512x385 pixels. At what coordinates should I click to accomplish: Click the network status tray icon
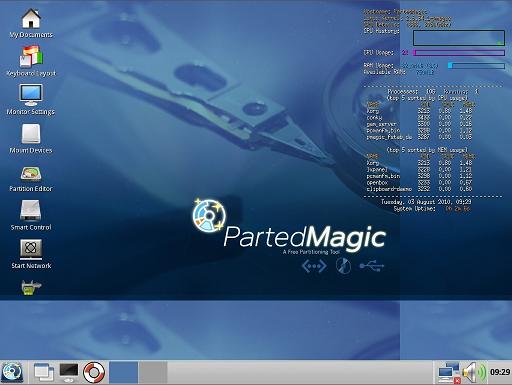[x=449, y=373]
